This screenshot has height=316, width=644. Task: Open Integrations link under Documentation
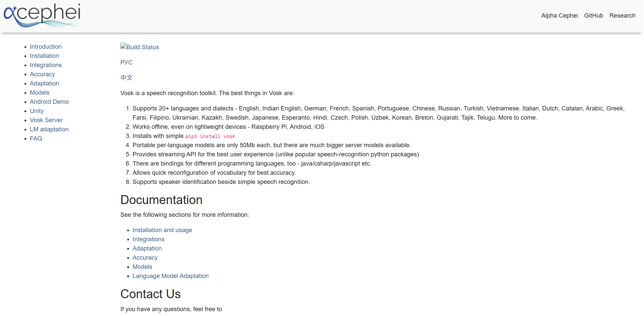[x=148, y=239]
